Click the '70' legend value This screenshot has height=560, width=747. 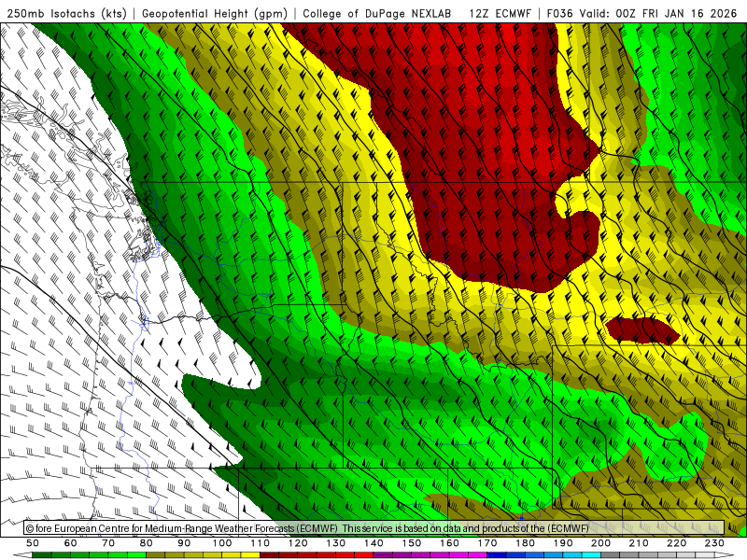[x=108, y=543]
